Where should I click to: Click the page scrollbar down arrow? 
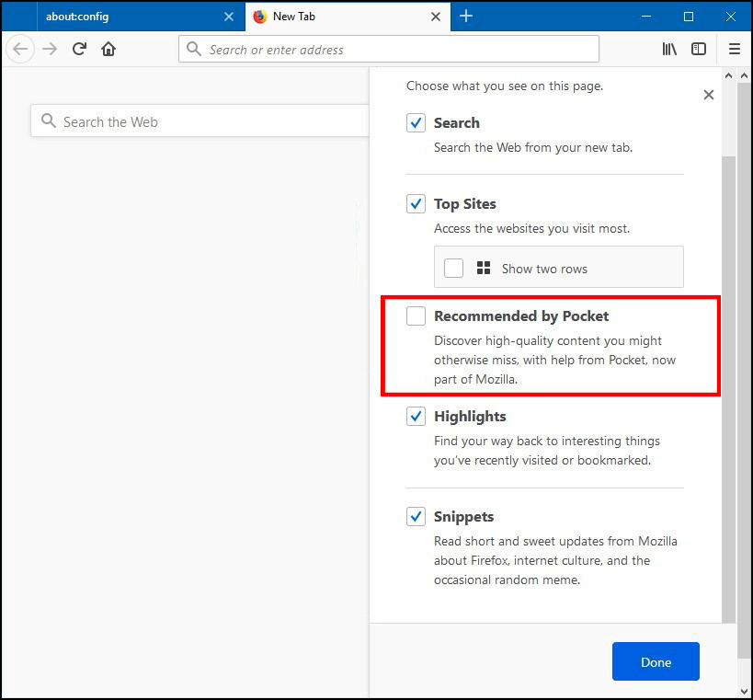coord(745,692)
